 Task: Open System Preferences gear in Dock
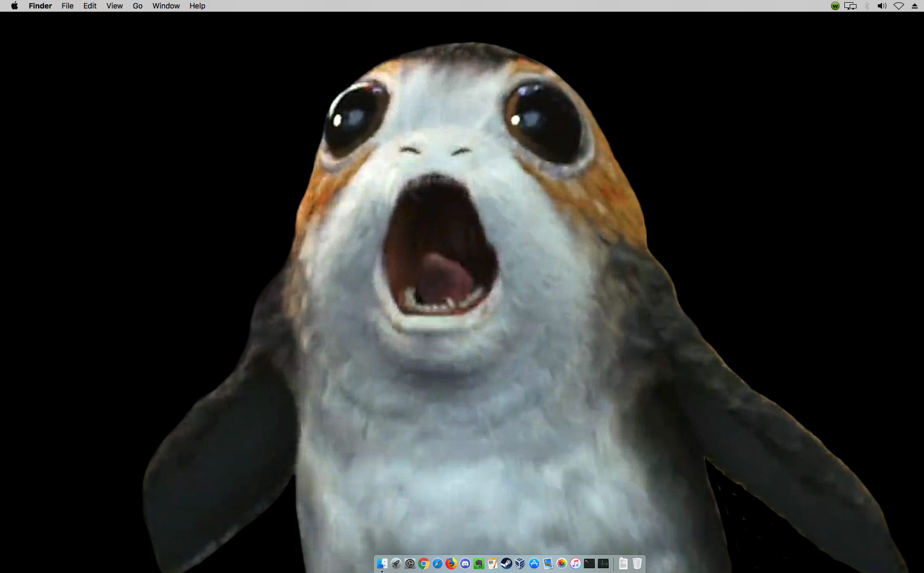coord(410,563)
